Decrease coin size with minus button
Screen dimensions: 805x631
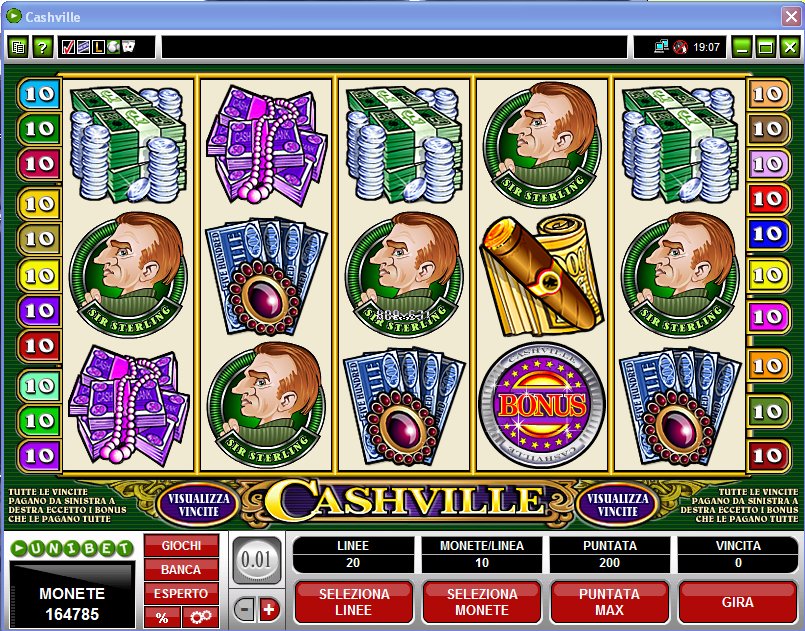pyautogui.click(x=245, y=610)
